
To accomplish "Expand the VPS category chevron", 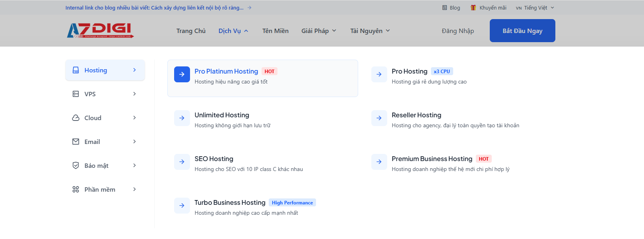I will [134, 94].
